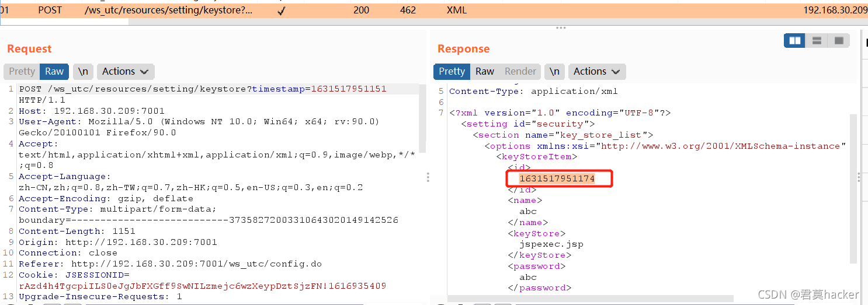Click the checkmark cell in history row
The height and width of the screenshot is (305, 868).
[282, 10]
